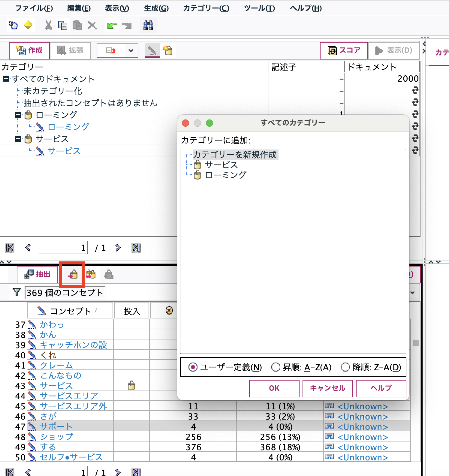Go to next page in category pane pager
449x476 pixels.
pyautogui.click(x=118, y=248)
